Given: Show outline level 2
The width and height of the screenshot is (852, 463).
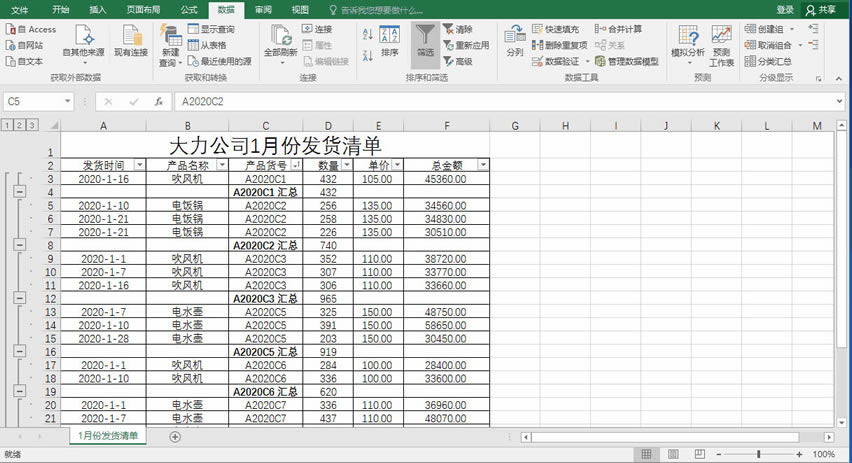Looking at the screenshot, I should (x=19, y=126).
